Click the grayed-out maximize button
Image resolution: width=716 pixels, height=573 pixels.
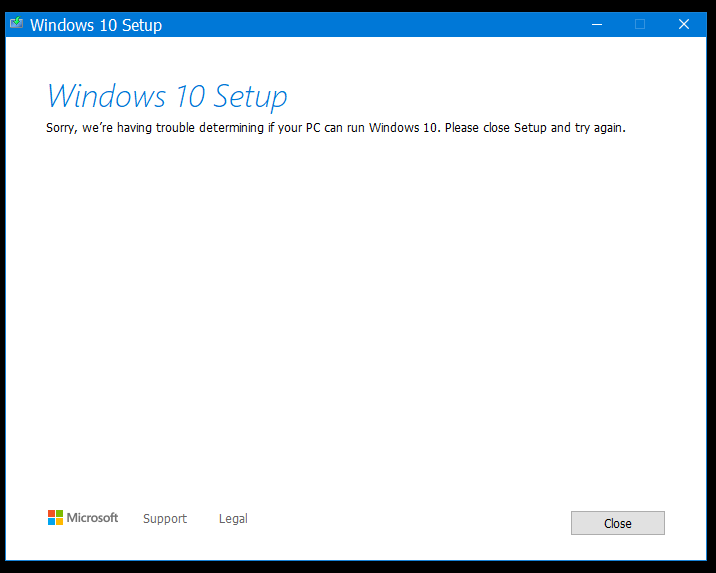click(x=640, y=24)
